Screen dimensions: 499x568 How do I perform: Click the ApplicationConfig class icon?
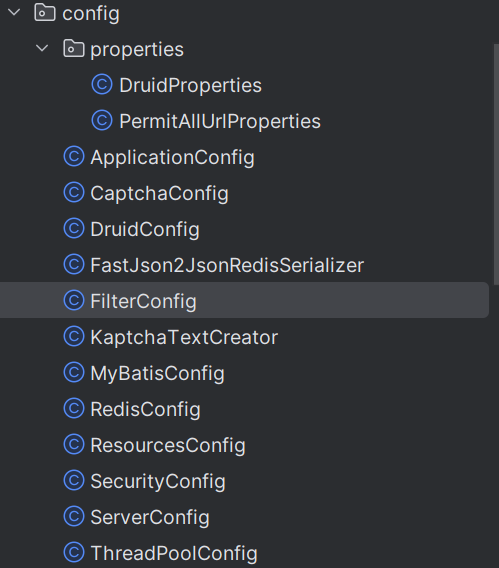[x=74, y=156]
